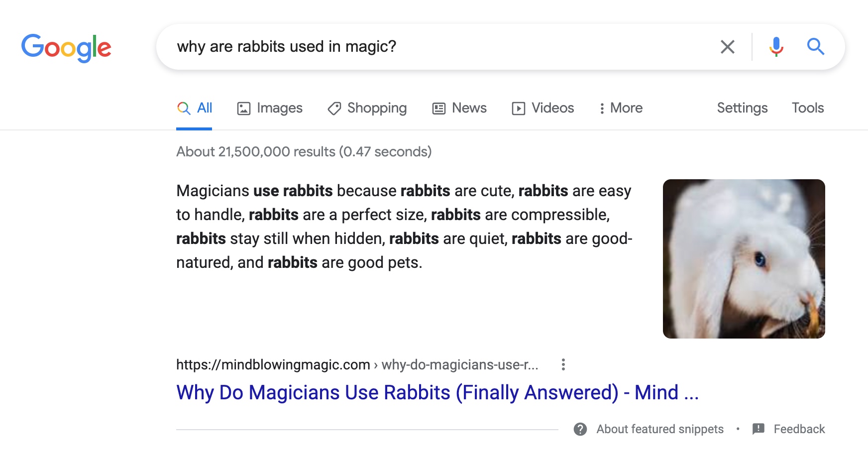Open the Videos results tab
Viewport: 868px width, 470px height.
(x=543, y=108)
